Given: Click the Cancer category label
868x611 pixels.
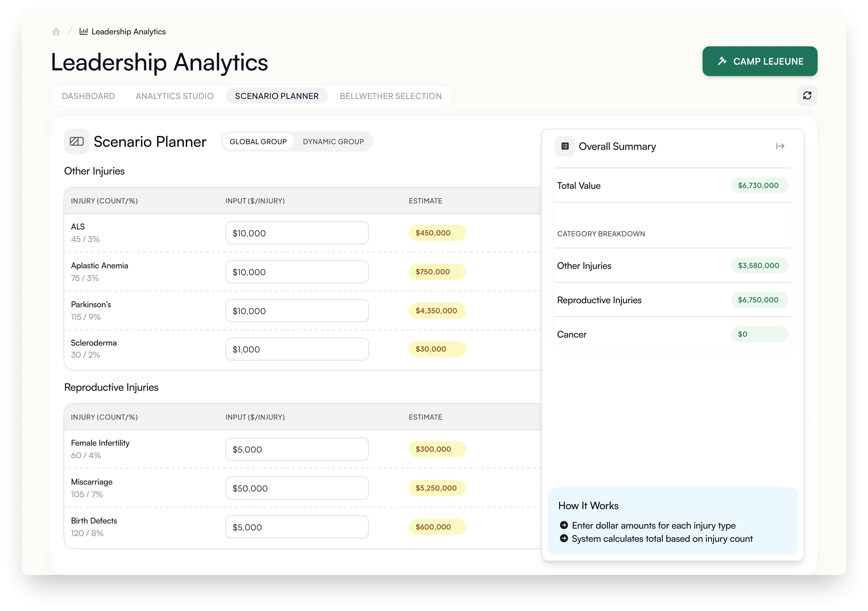Looking at the screenshot, I should [572, 334].
